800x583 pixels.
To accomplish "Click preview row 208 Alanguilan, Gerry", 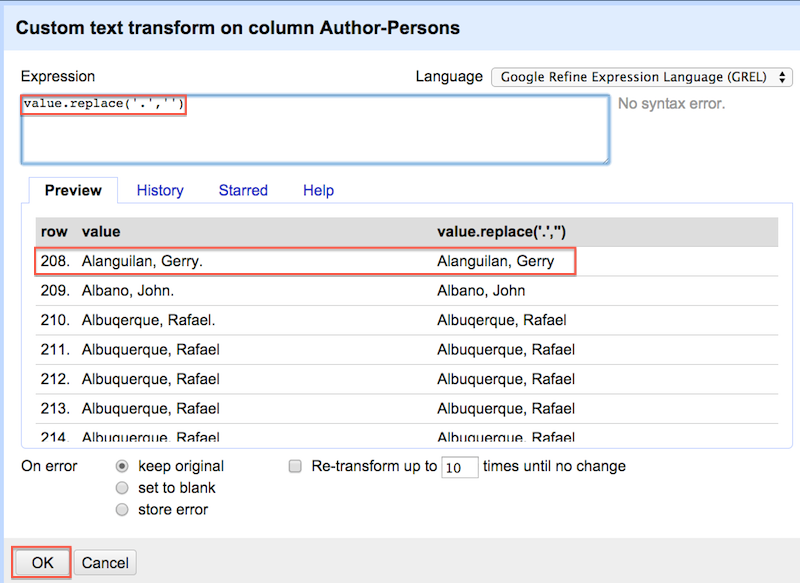I will tap(407, 261).
